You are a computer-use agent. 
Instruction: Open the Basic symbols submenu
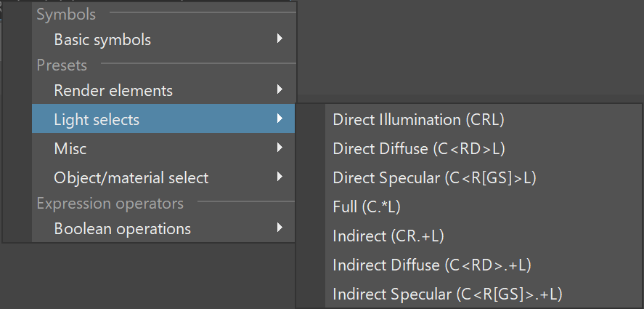point(163,39)
